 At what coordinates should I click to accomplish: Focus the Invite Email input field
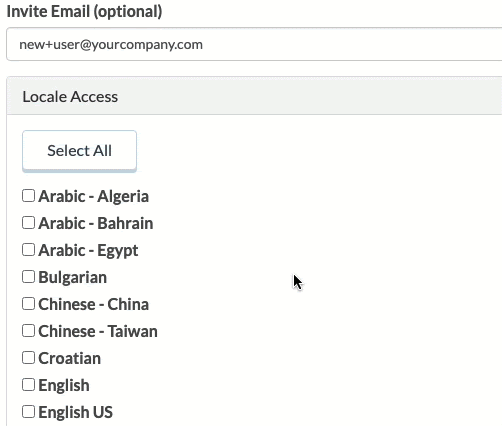(254, 44)
